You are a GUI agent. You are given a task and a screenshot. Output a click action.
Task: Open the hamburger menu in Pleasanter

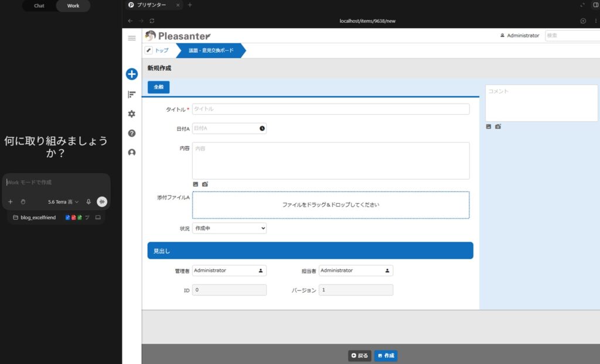click(x=132, y=38)
